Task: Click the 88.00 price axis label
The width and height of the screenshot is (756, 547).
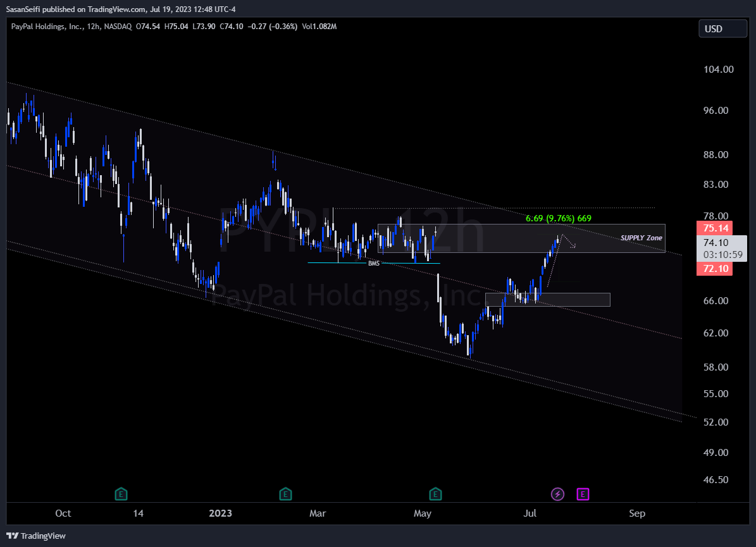Action: click(716, 155)
